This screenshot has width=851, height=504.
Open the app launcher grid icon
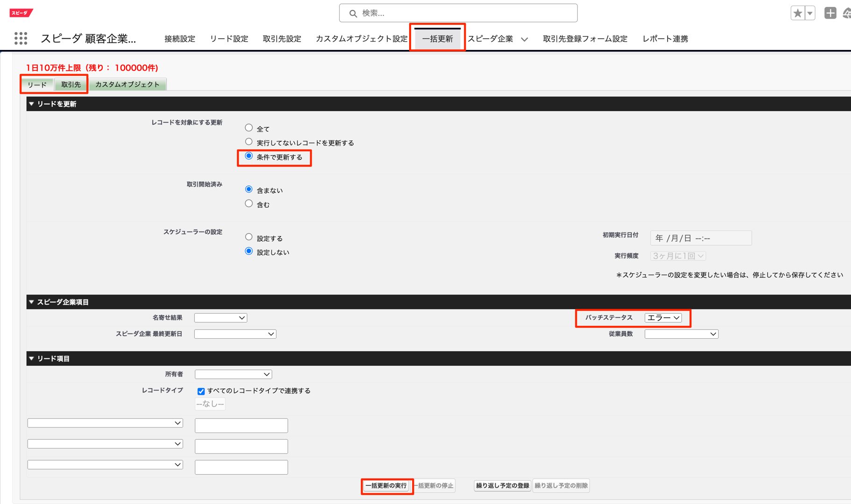21,38
